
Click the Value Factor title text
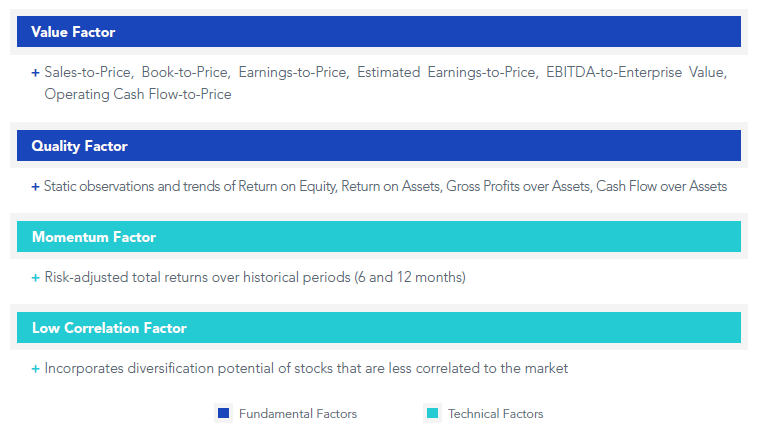73,32
